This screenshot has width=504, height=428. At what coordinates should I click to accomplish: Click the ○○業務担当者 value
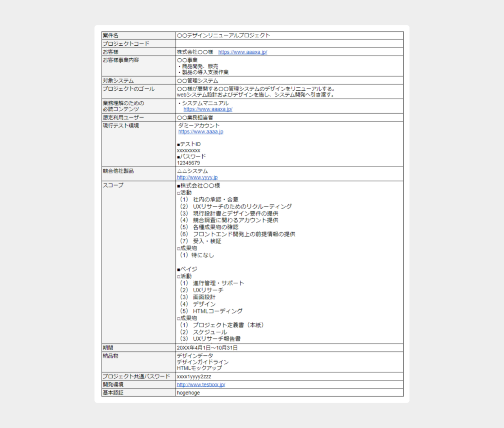pos(195,118)
